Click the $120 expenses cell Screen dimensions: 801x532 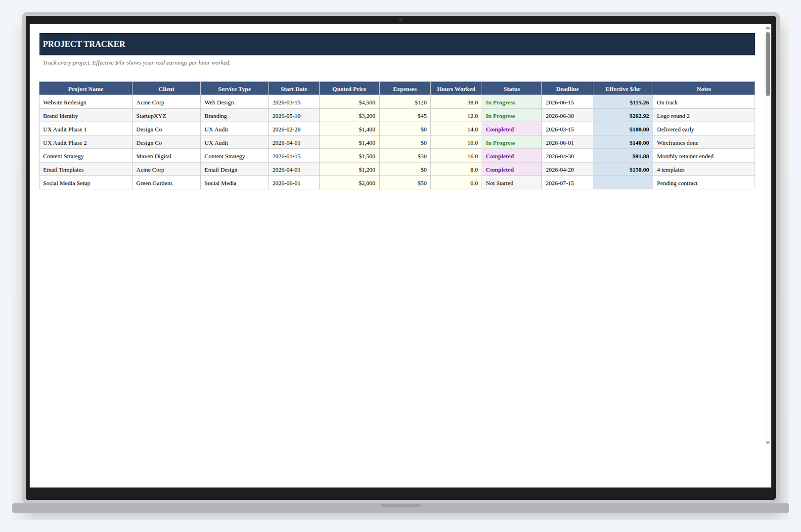[405, 102]
